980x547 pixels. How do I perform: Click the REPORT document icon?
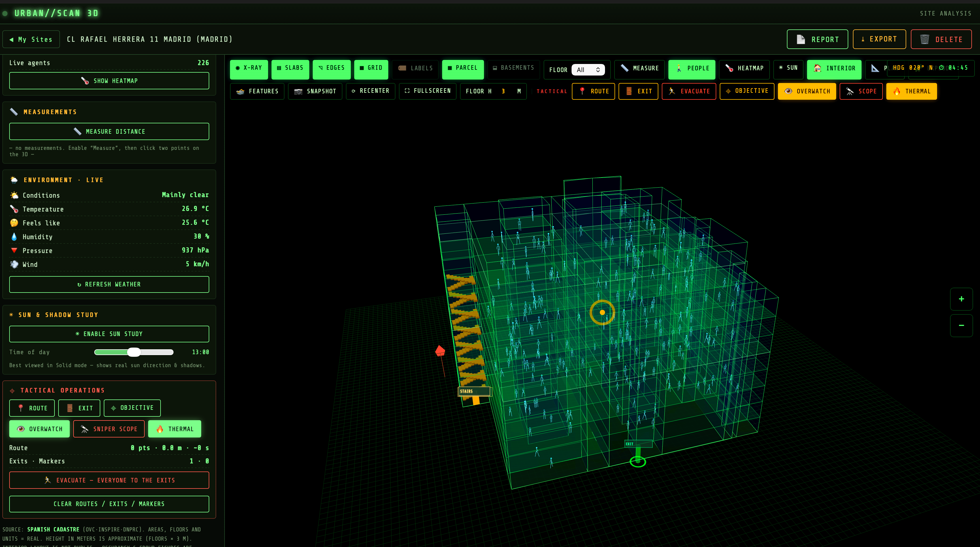pyautogui.click(x=800, y=39)
